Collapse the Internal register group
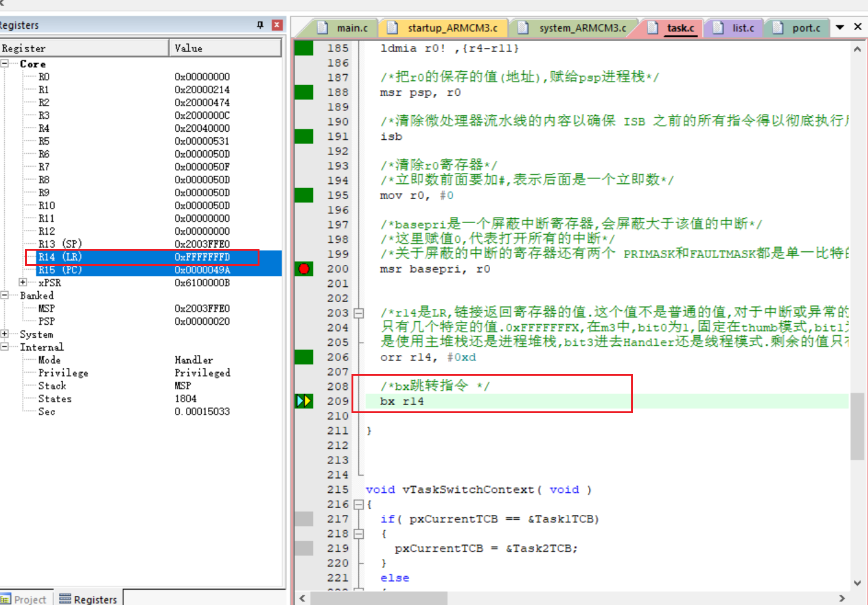 pos(5,347)
